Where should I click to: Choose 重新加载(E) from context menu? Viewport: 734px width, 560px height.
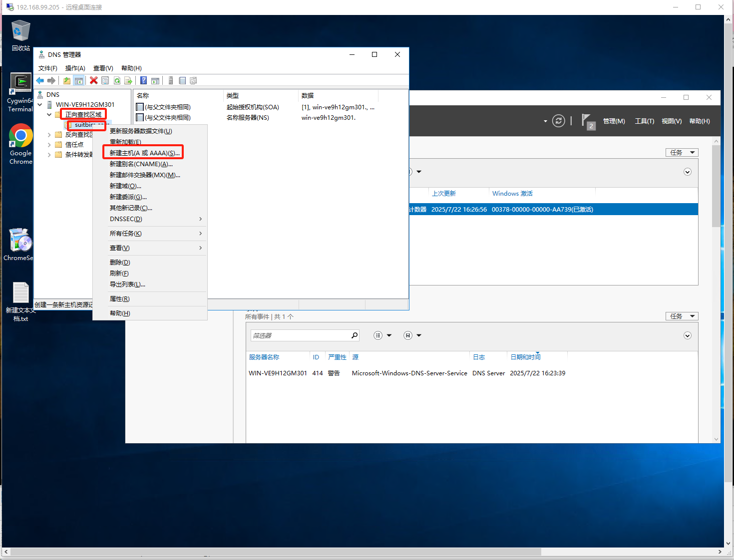tap(150, 142)
